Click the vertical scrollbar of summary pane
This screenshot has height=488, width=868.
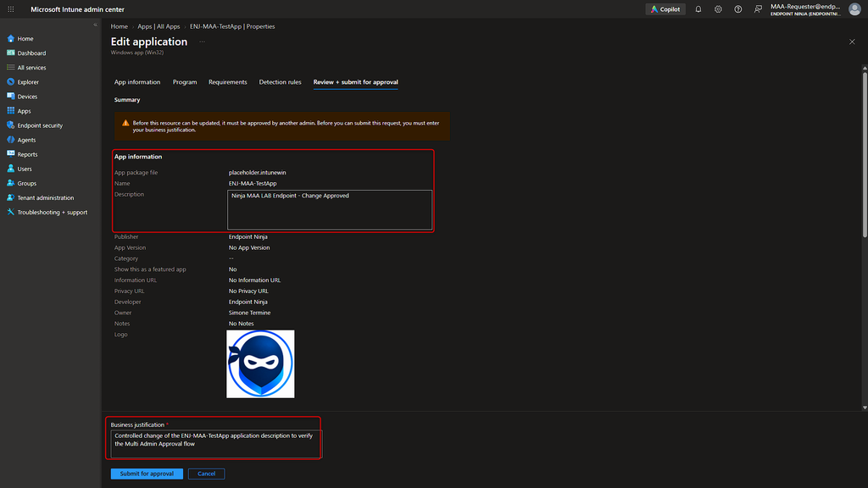point(865,155)
